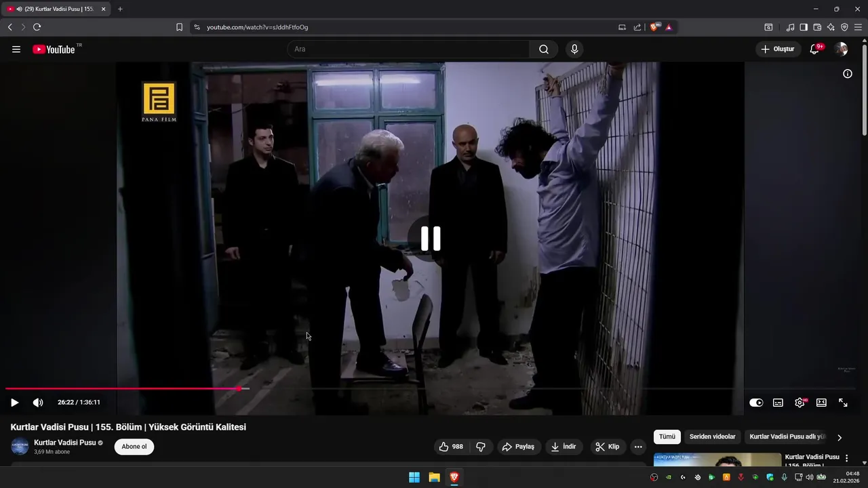The image size is (868, 488).
Task: Click the video time display 26:22 / 1:36:11
Action: (79, 403)
